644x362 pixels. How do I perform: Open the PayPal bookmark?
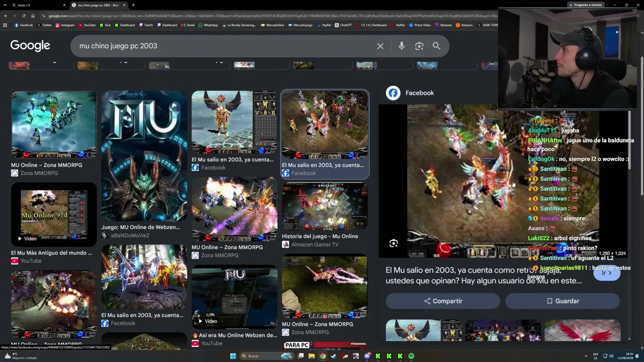324,25
